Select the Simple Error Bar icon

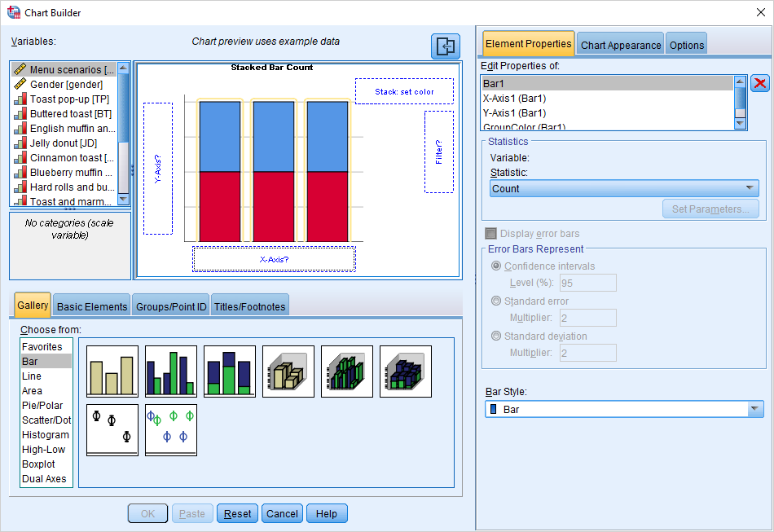[112, 429]
